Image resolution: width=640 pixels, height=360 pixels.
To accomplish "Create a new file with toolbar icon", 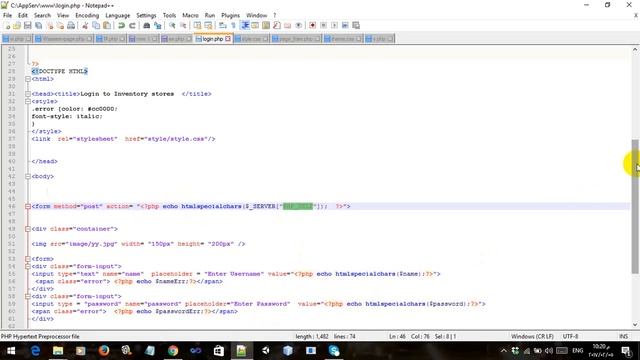I will tap(7, 25).
